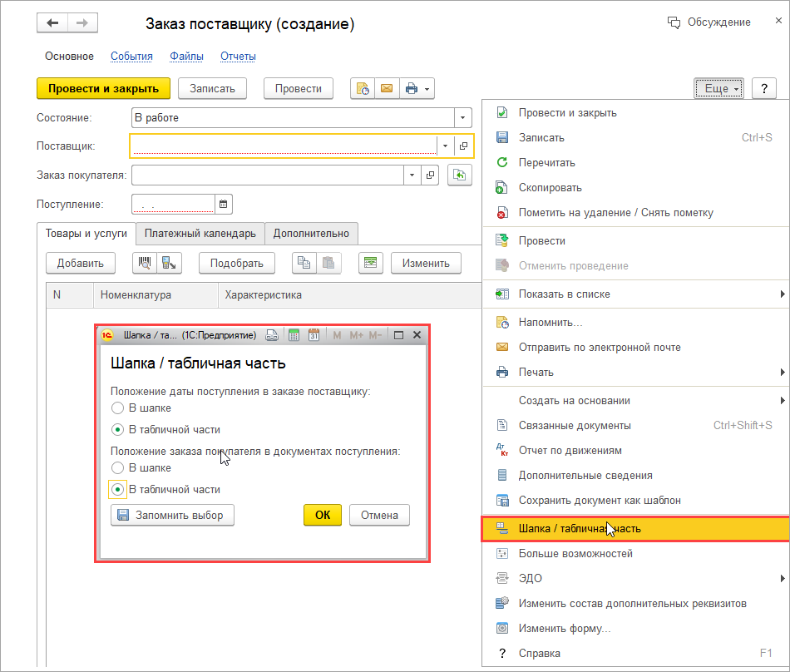Image resolution: width=790 pixels, height=672 pixels.
Task: Choose Сохранить документ как шаблон
Action: (636, 500)
